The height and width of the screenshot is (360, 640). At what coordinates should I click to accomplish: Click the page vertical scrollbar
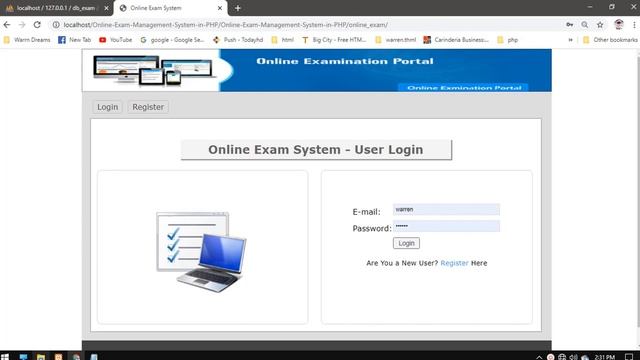pyautogui.click(x=638, y=192)
